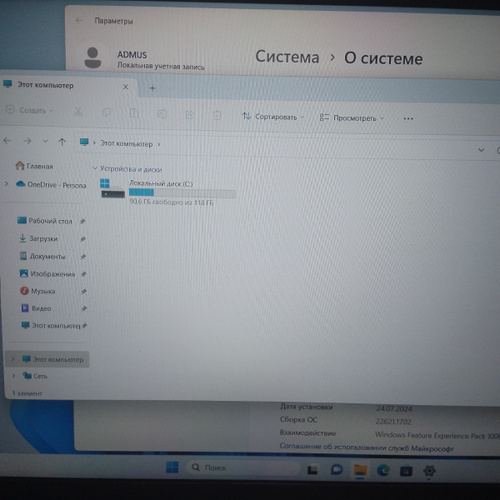The height and width of the screenshot is (500, 500).
Task: Click Этот компьютер breadcrumb in address bar
Action: point(127,144)
